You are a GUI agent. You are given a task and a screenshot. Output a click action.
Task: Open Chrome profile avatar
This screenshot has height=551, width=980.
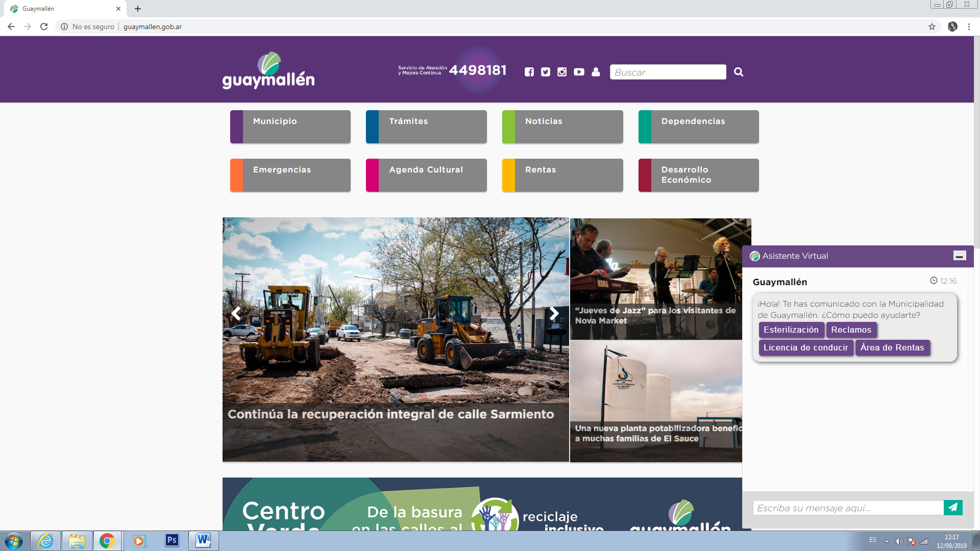click(x=952, y=27)
